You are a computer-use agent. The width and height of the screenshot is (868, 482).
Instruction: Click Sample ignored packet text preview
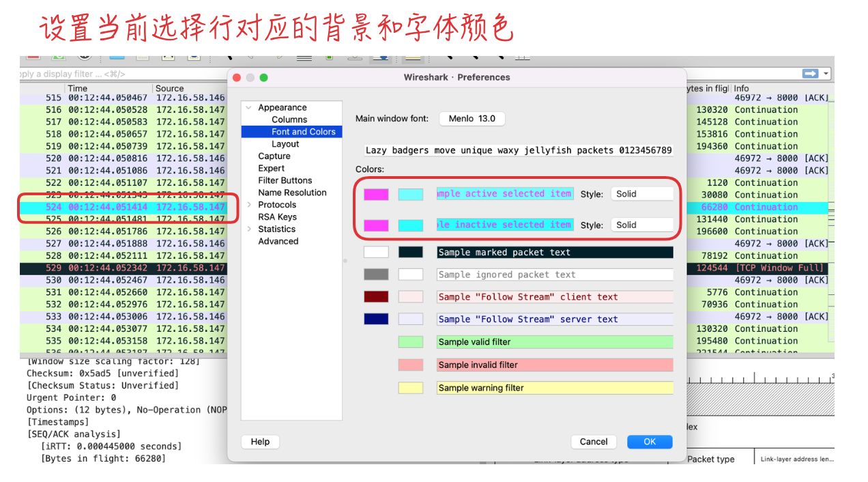pyautogui.click(x=555, y=274)
